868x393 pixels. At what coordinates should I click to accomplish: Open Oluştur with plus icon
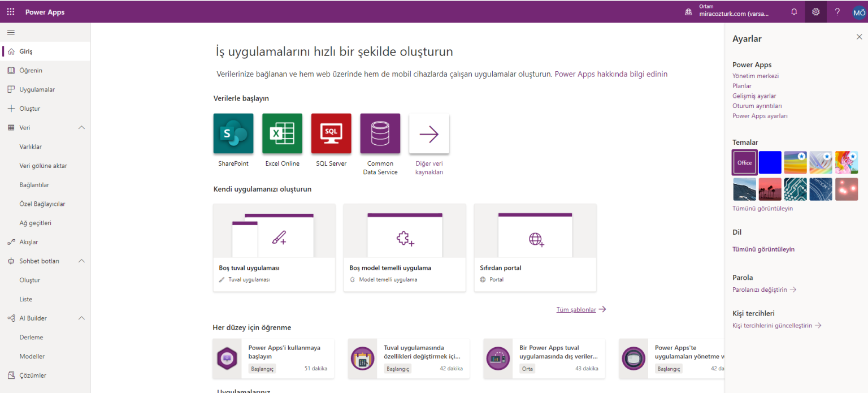click(45, 109)
